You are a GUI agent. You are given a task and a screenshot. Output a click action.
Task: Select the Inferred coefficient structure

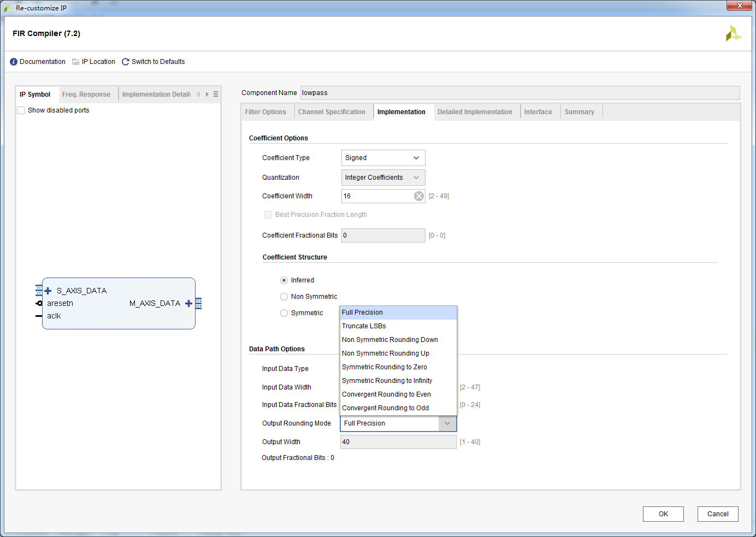[x=284, y=280]
